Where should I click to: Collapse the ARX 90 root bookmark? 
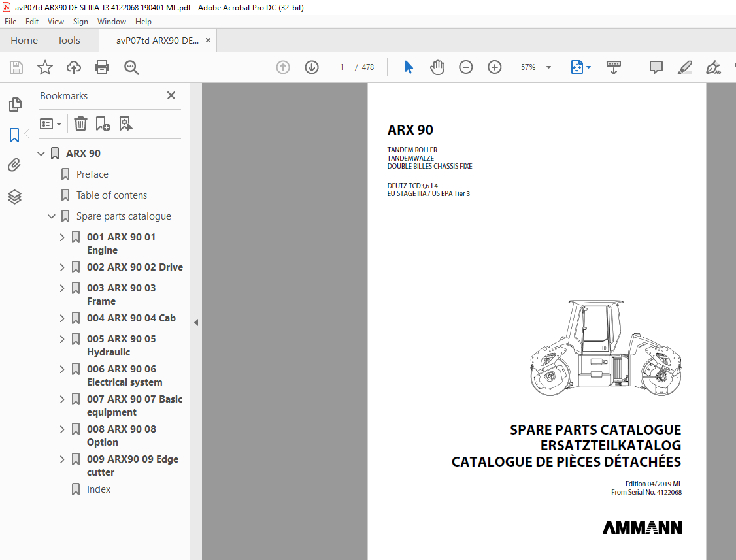(41, 154)
